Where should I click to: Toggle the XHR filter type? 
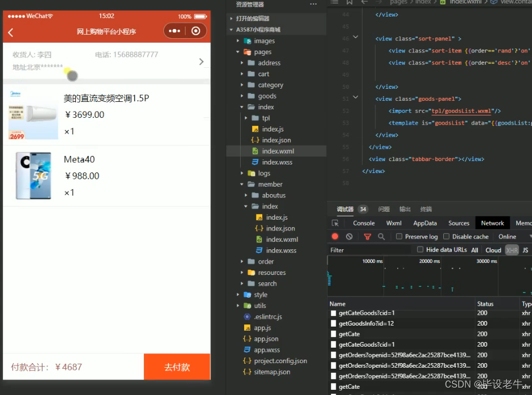[x=512, y=250]
